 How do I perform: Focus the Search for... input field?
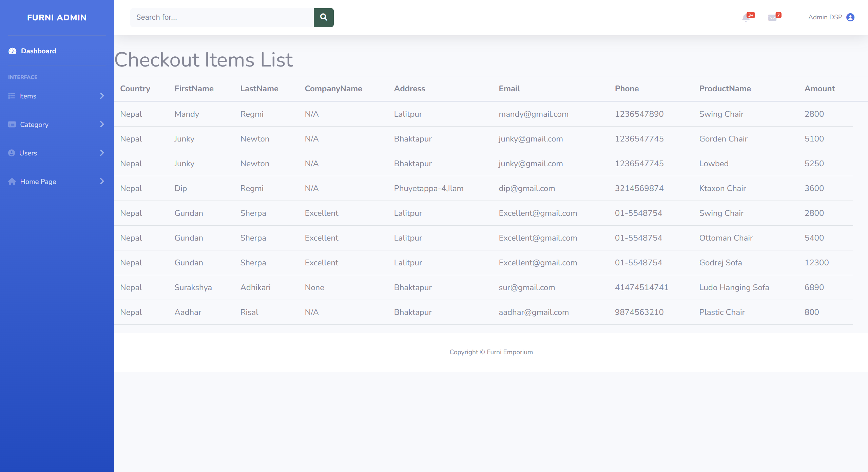(x=222, y=17)
